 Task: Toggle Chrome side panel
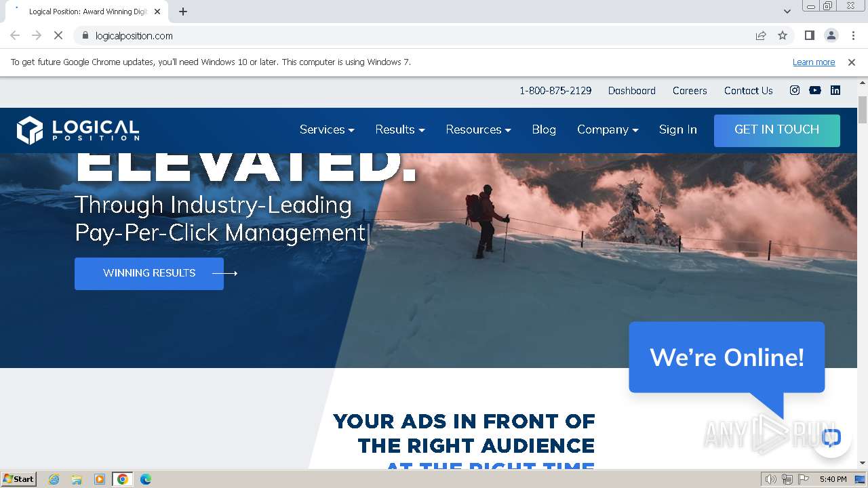(809, 35)
